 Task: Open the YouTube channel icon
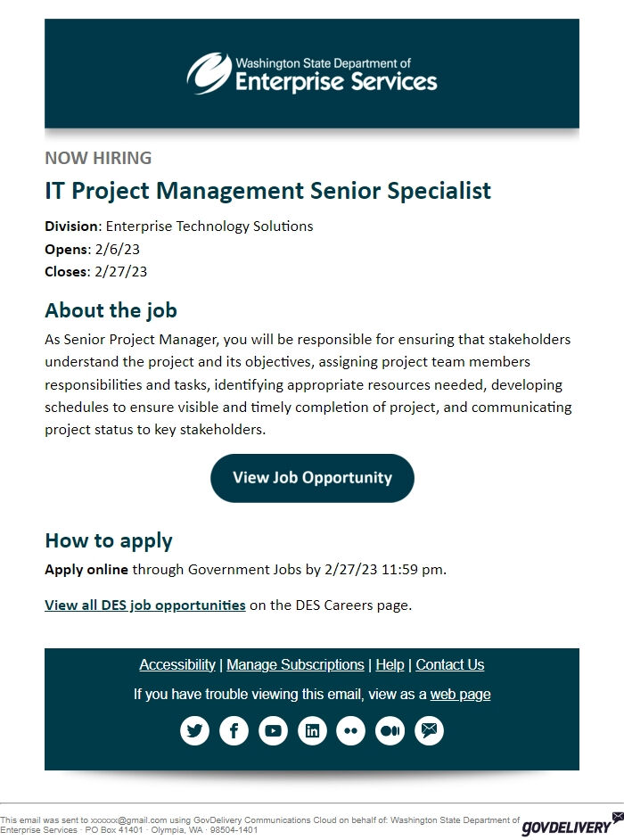(273, 731)
